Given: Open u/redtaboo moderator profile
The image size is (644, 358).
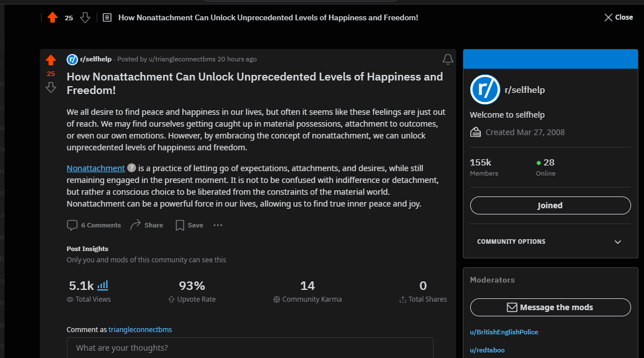Looking at the screenshot, I should 487,350.
